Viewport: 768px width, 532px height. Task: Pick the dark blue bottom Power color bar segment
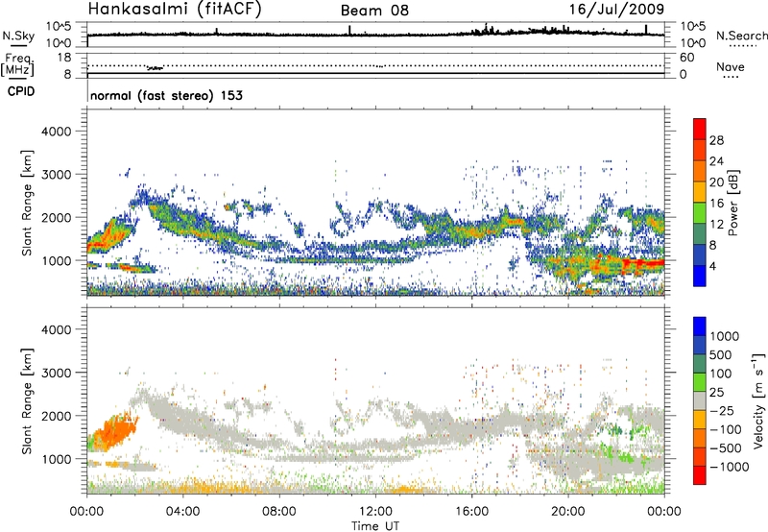(700, 276)
